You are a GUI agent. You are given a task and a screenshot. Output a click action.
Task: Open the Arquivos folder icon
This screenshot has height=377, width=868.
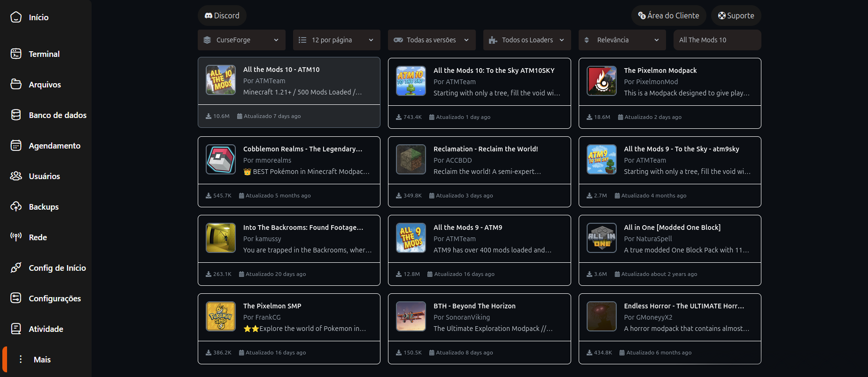click(x=16, y=85)
